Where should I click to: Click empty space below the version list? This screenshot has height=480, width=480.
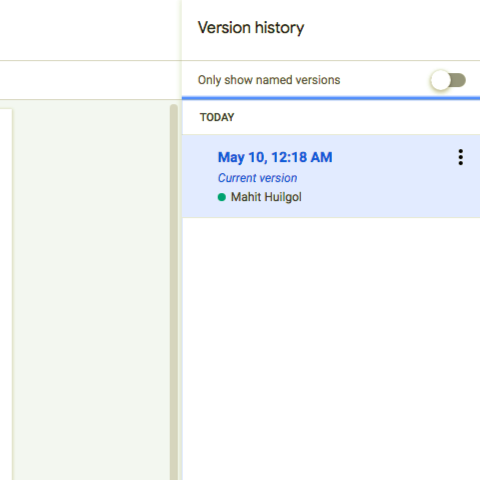pyautogui.click(x=331, y=348)
